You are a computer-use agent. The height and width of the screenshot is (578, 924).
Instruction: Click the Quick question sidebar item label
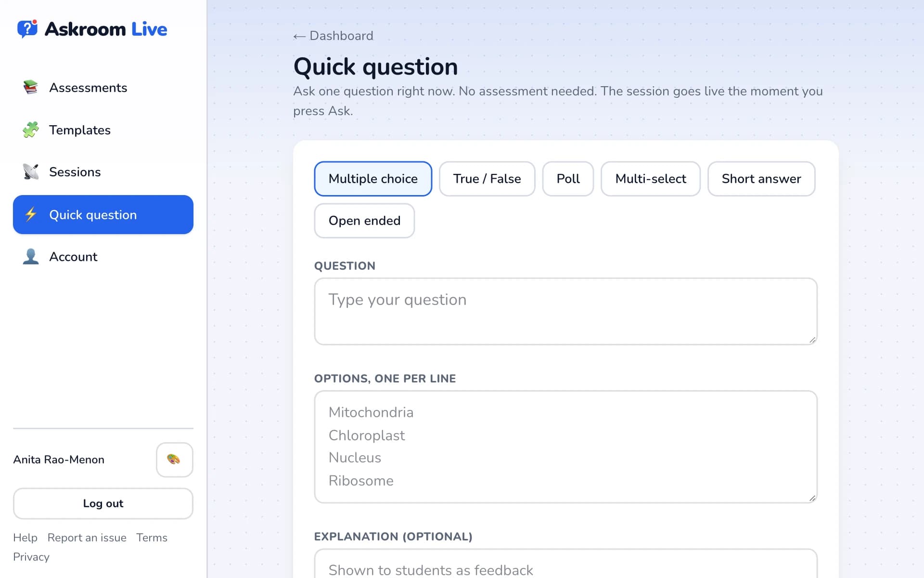coord(93,215)
